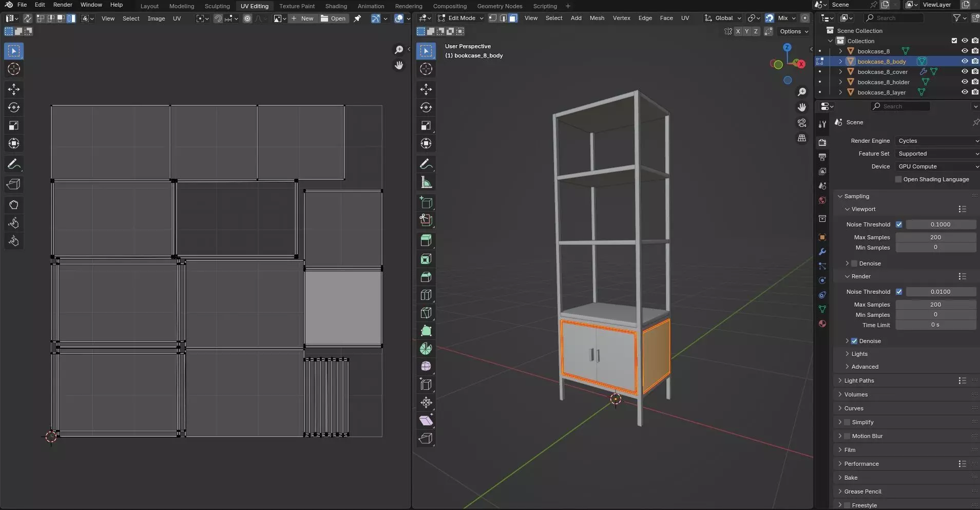Disable Render Denoise checkbox

(x=854, y=341)
